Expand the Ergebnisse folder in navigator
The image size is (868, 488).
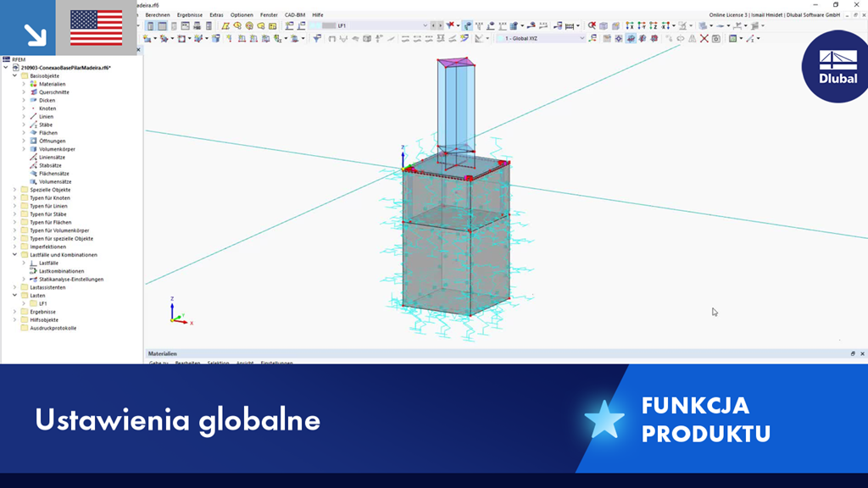[x=15, y=312]
